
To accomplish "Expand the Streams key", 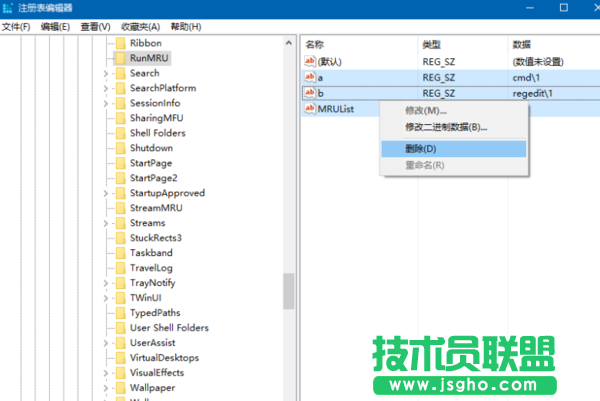I will click(x=106, y=223).
